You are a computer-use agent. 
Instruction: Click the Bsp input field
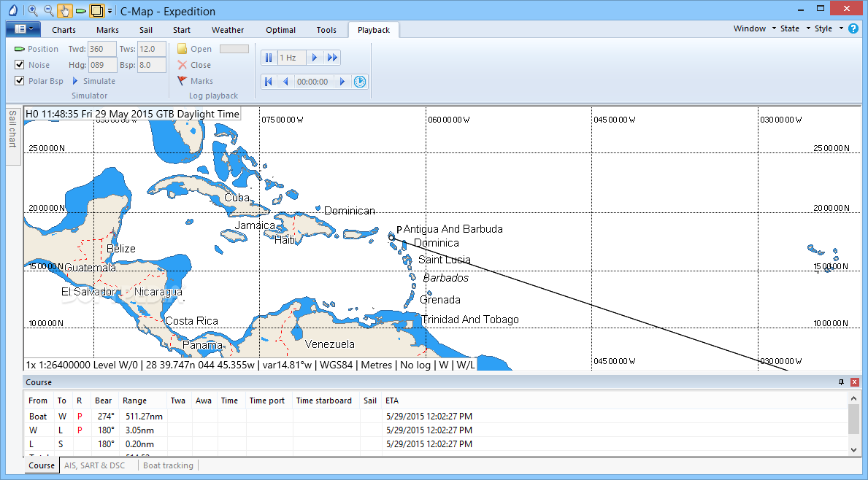click(151, 65)
